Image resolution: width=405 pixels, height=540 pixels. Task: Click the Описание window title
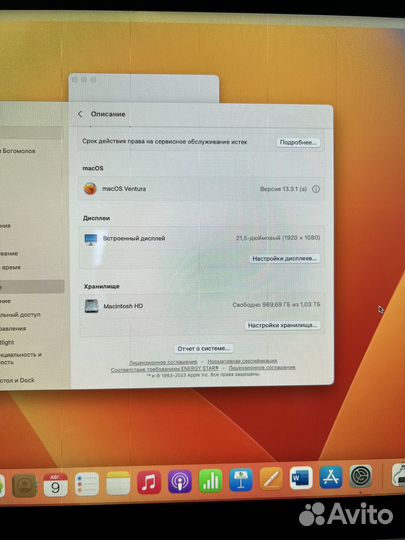click(108, 114)
